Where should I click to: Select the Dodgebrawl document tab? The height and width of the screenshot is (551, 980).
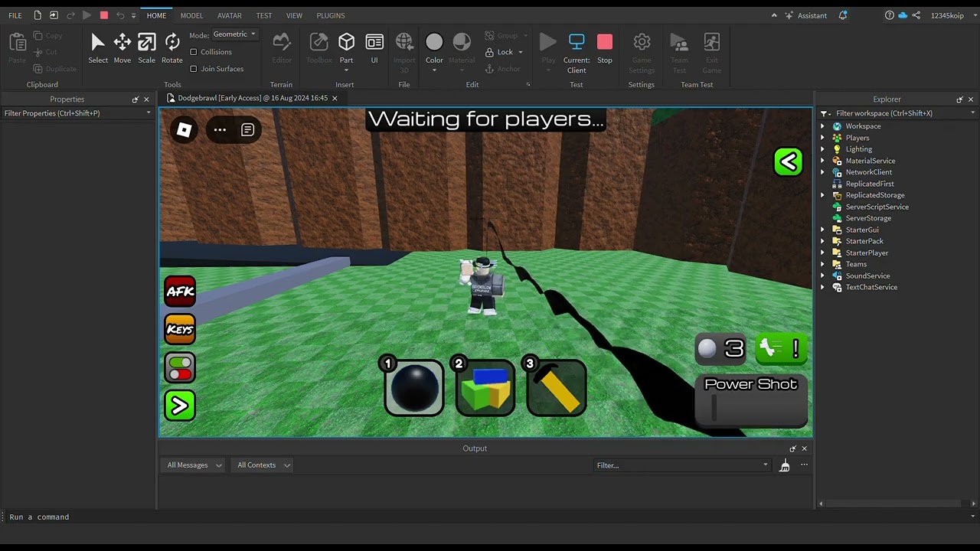coord(253,98)
